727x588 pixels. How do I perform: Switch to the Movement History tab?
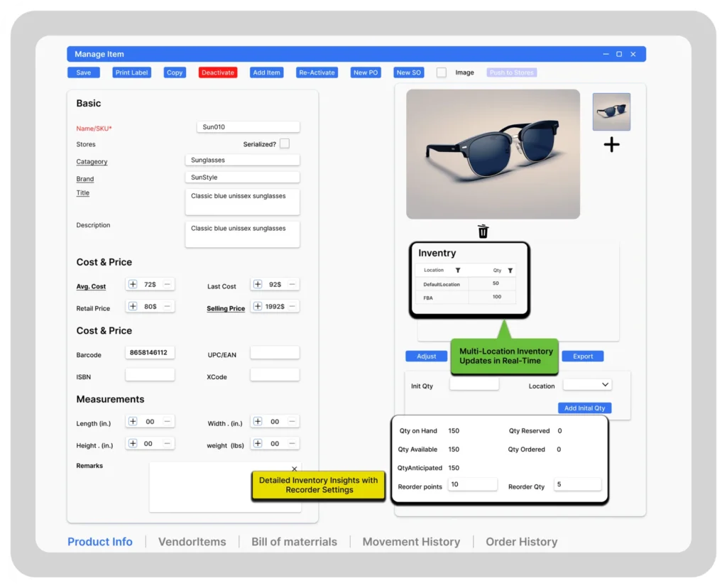(411, 542)
